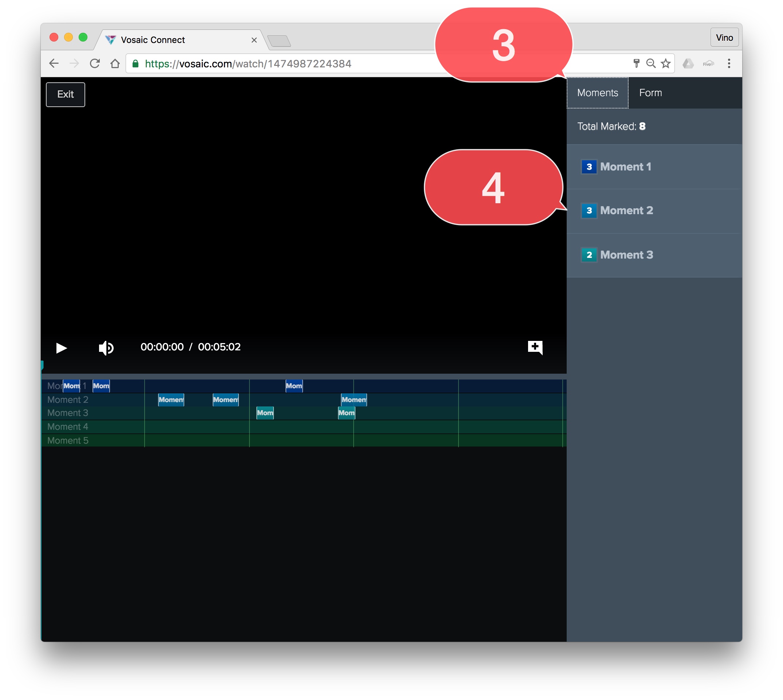Click the first marker on Moment 3 row

(x=265, y=413)
